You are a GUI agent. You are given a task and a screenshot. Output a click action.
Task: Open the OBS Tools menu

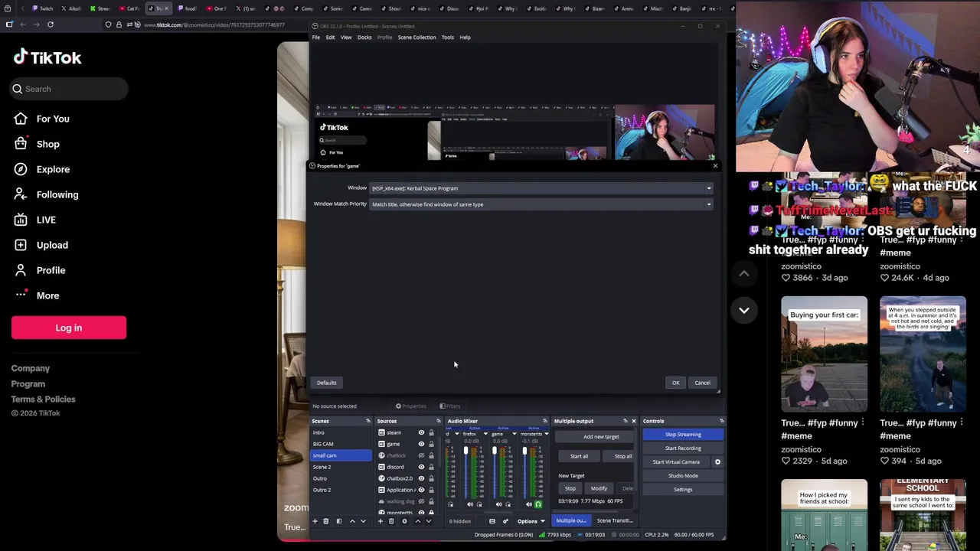pos(447,37)
